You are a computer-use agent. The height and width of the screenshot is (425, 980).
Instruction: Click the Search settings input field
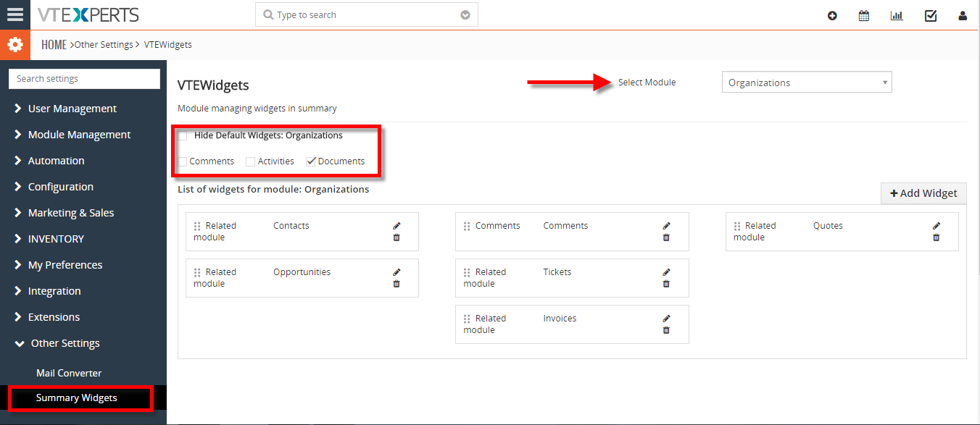coord(84,79)
